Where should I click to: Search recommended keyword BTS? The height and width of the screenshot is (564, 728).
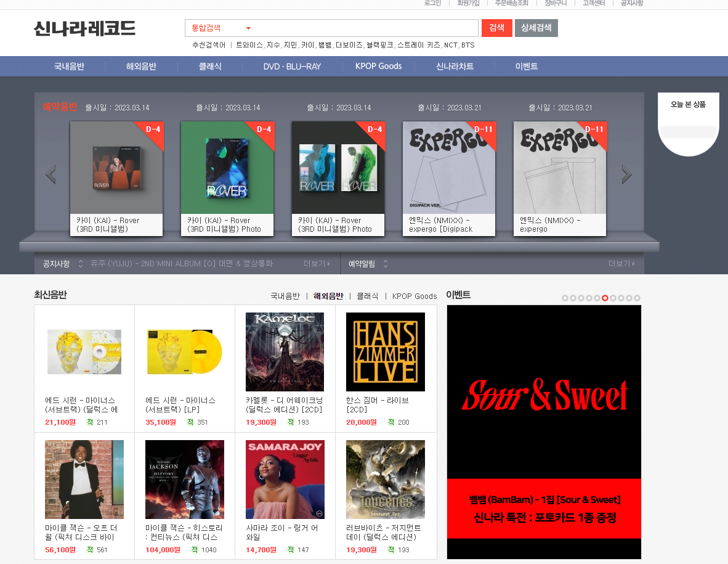tap(468, 45)
